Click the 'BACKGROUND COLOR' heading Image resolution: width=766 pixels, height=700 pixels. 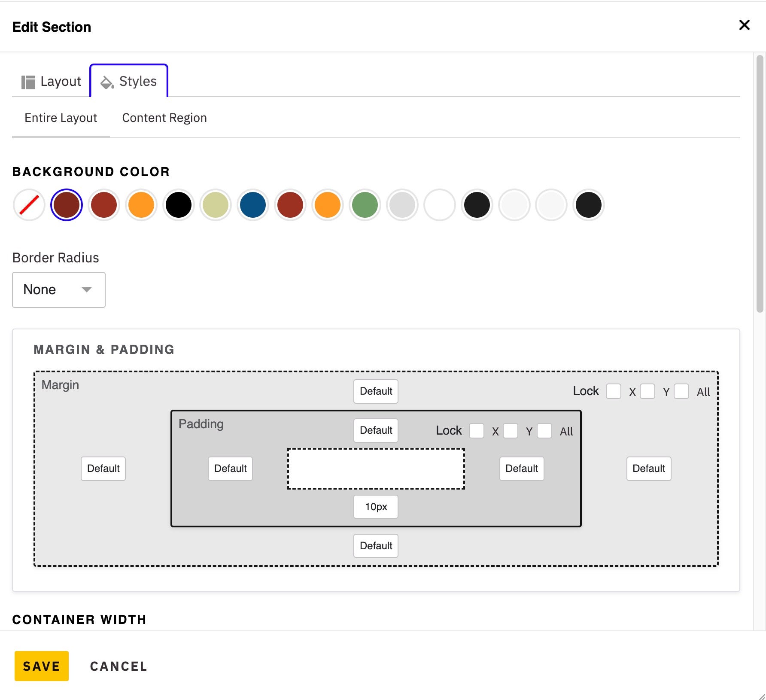(91, 172)
